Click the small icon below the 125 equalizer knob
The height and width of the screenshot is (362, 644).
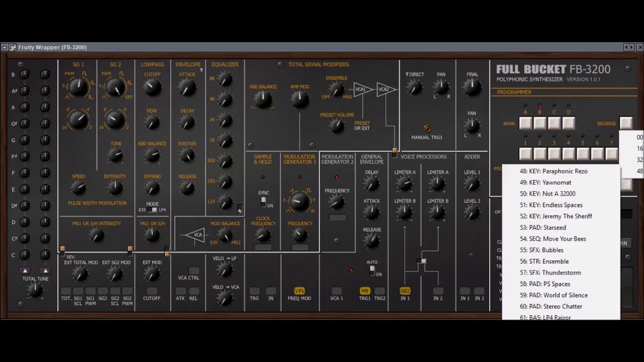point(239,209)
